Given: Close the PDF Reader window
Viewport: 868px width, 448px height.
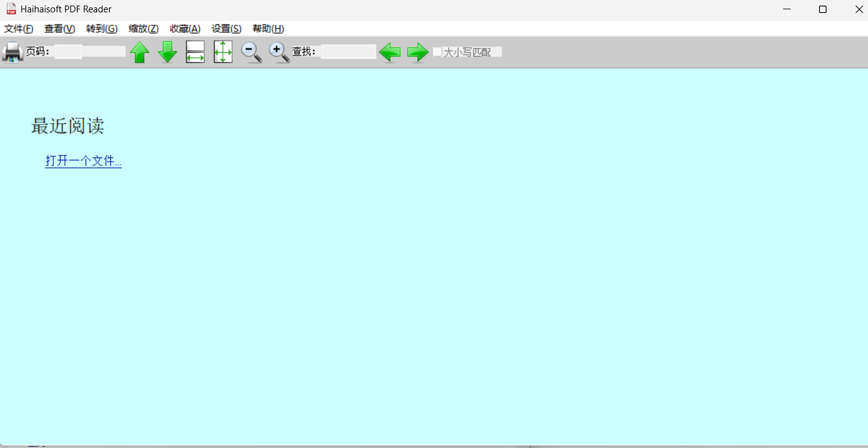Looking at the screenshot, I should point(859,9).
